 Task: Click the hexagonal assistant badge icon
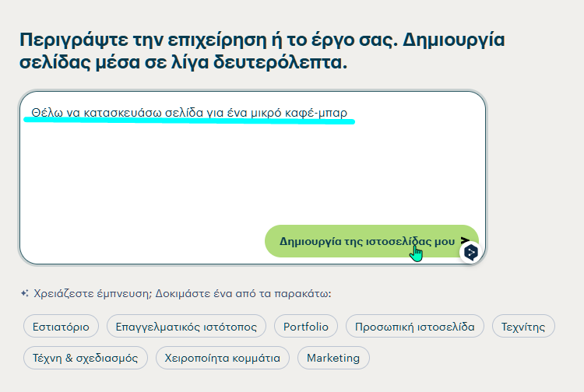[471, 253]
